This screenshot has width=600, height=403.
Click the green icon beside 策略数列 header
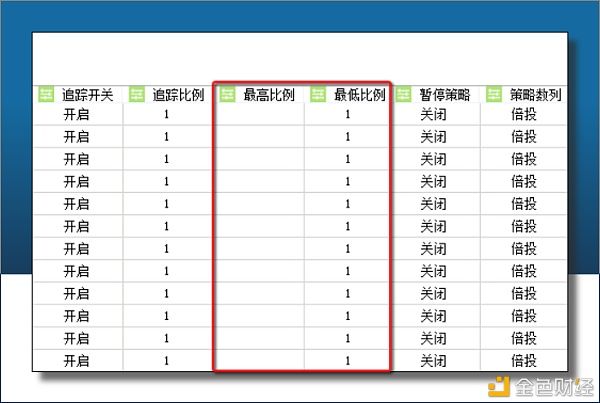click(494, 95)
